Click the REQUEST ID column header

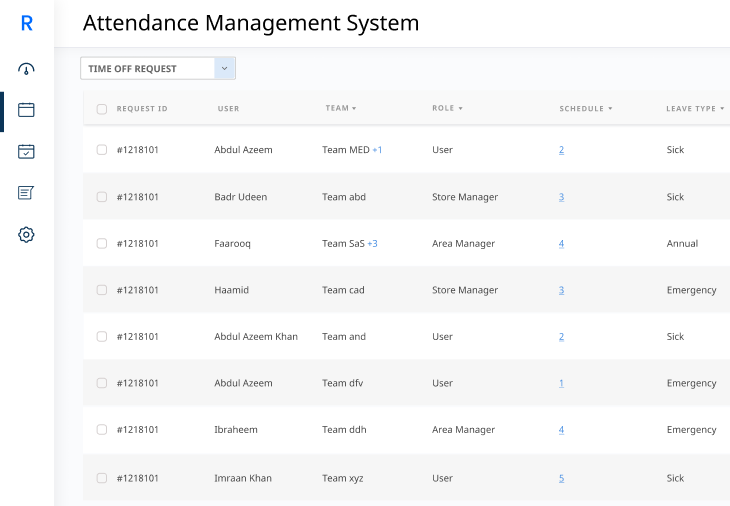click(142, 108)
